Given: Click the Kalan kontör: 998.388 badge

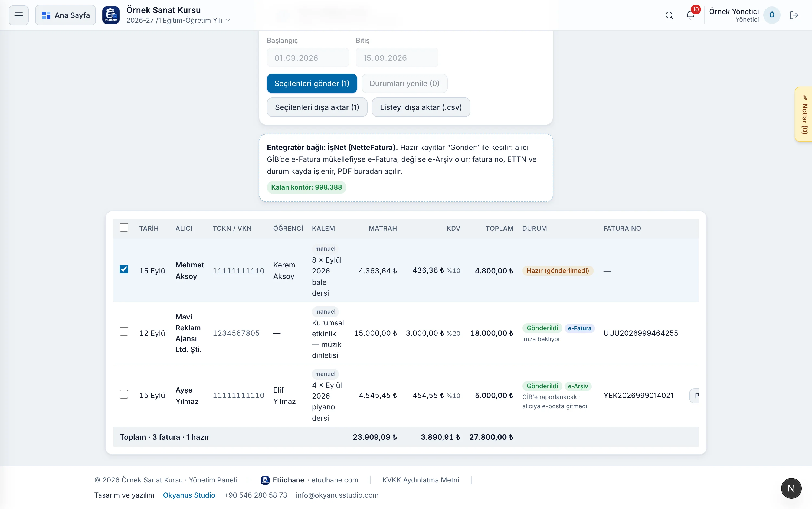Looking at the screenshot, I should coord(307,188).
